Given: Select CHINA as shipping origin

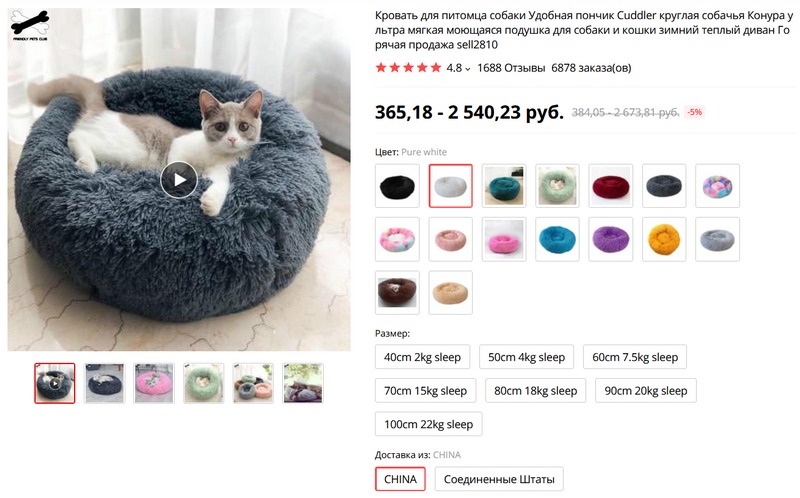Looking at the screenshot, I should tap(400, 479).
